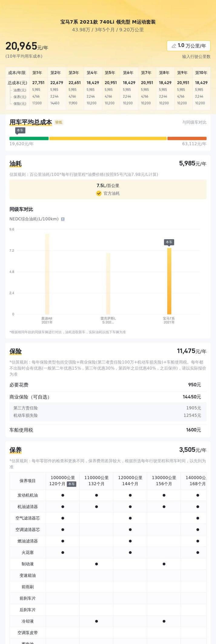The image size is (216, 644).
Task: Click the pencil edit icon beside 1.0 万公里/年
Action: (174, 46)
